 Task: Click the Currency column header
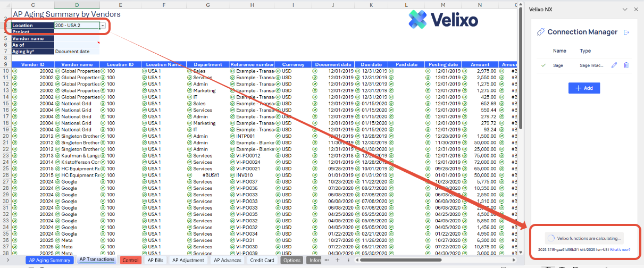point(293,64)
